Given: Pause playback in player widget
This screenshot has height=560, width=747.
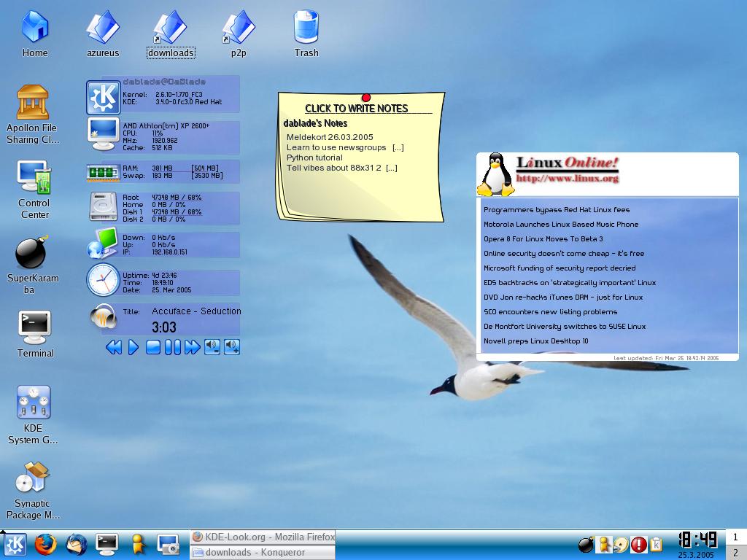Looking at the screenshot, I should 172,347.
